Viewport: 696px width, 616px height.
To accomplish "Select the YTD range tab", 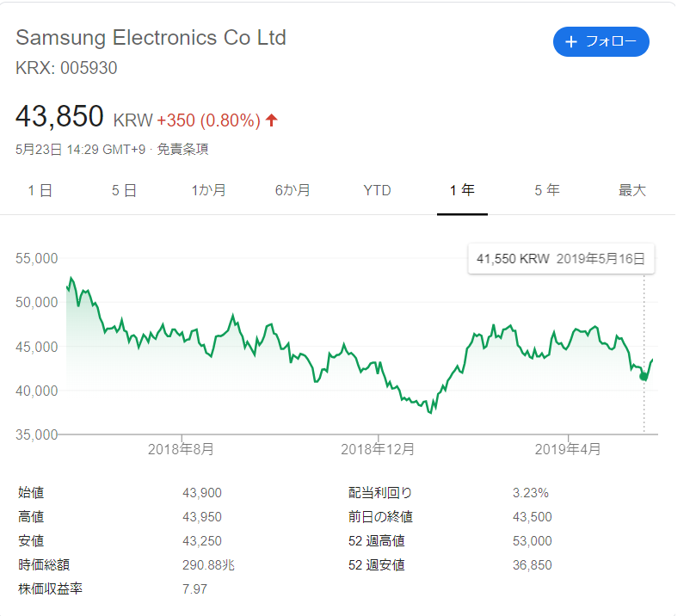I will click(377, 190).
